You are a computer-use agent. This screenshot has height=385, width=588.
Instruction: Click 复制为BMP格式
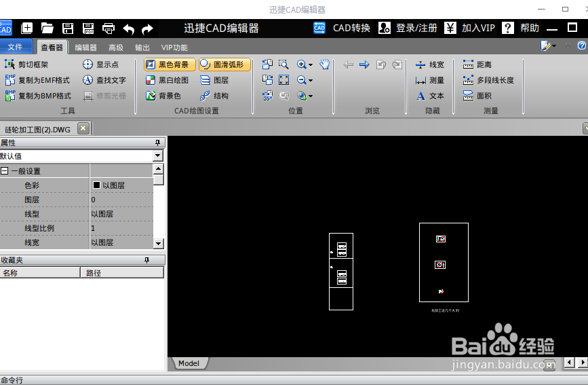coord(38,96)
